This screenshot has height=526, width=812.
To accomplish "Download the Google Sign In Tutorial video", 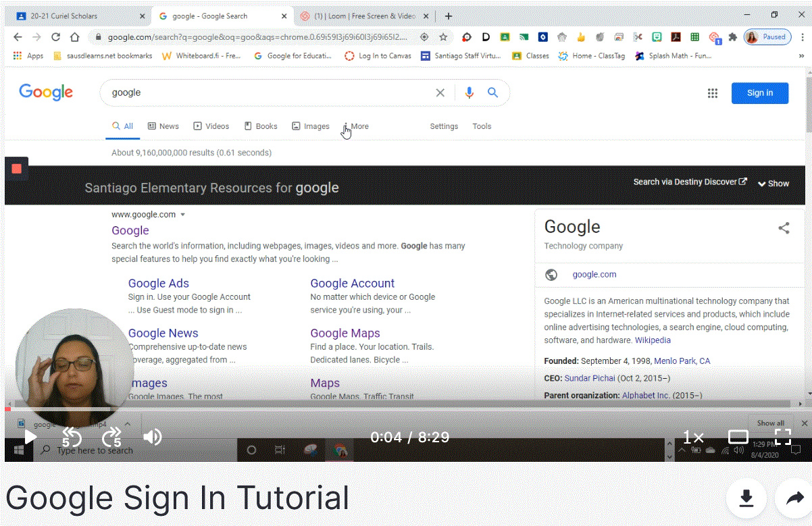I will (x=746, y=498).
